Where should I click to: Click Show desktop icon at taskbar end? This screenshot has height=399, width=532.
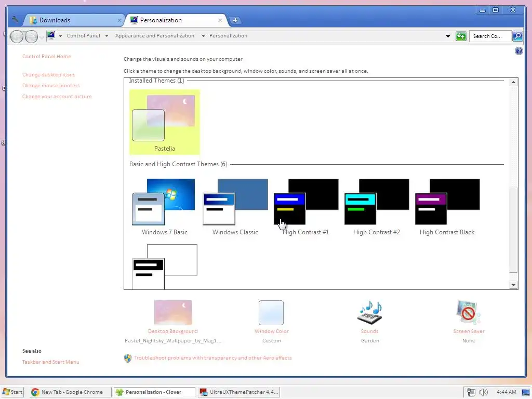526,392
